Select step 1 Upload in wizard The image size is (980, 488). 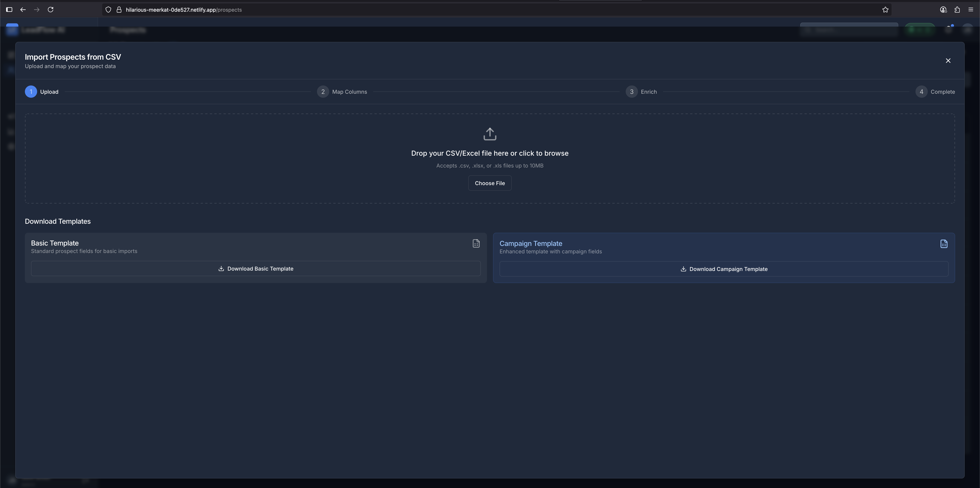(x=31, y=92)
